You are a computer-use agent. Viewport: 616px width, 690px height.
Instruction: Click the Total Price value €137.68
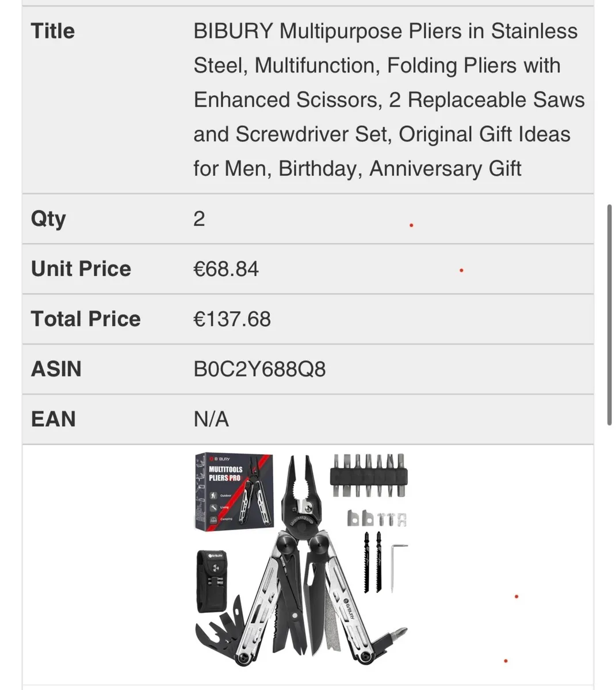coord(232,319)
